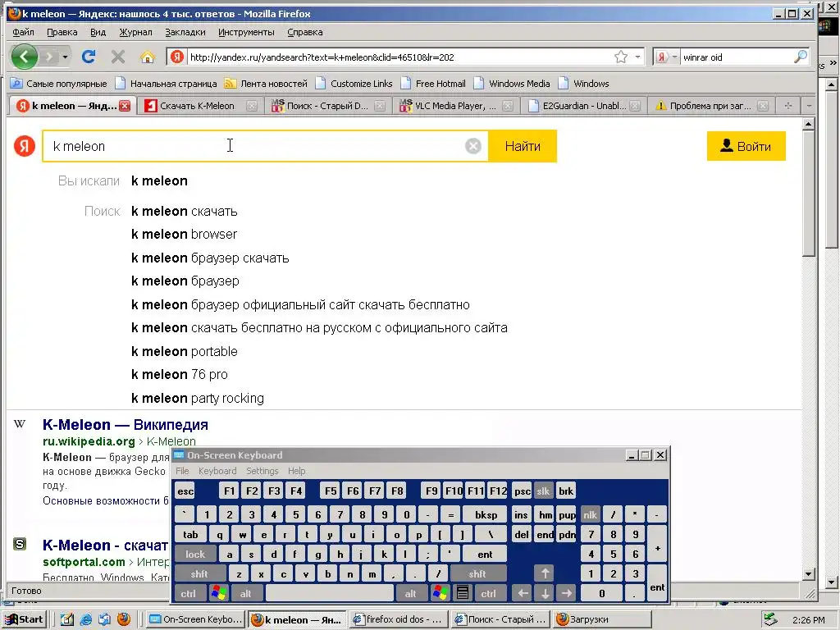This screenshot has height=630, width=840.
Task: Launch Internet Explorer from quick launch
Action: click(85, 619)
